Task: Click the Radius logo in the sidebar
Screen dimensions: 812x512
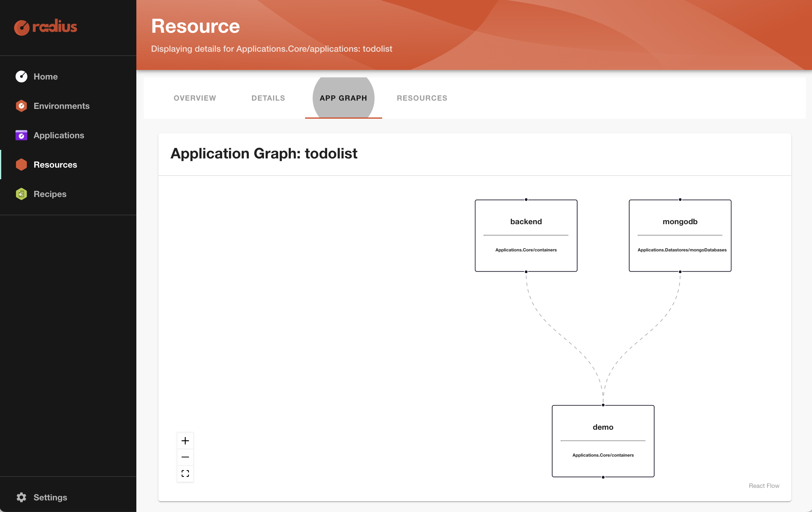Action: coord(46,27)
